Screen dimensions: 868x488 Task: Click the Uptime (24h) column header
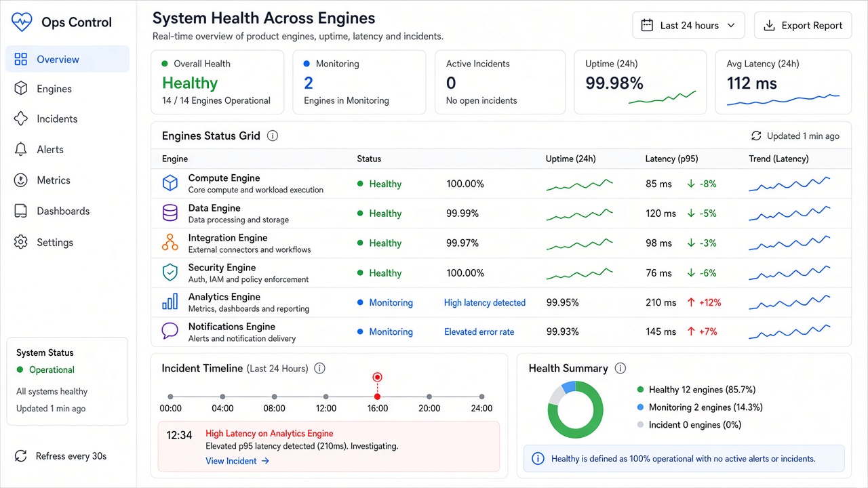coord(570,159)
